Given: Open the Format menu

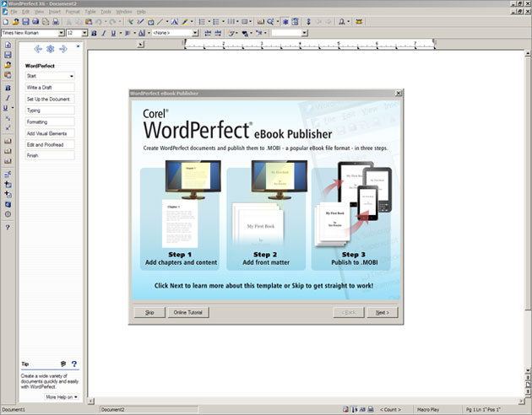Looking at the screenshot, I should 73,12.
